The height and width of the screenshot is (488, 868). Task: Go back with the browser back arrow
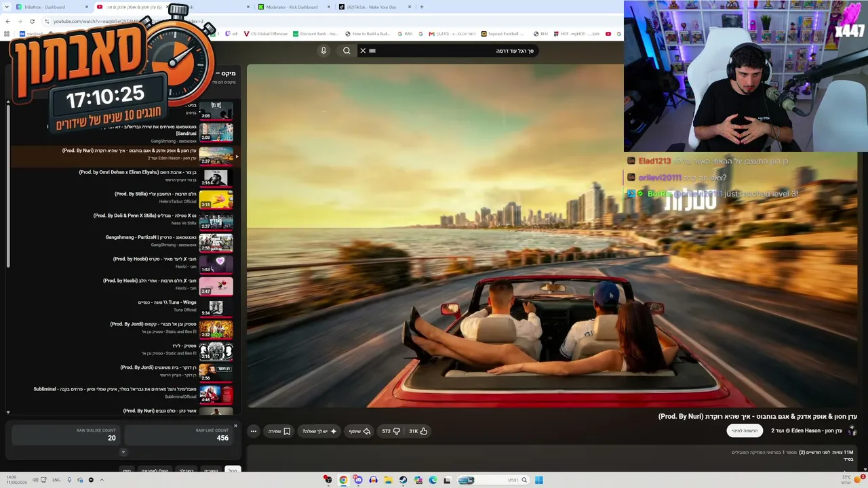coord(7,21)
